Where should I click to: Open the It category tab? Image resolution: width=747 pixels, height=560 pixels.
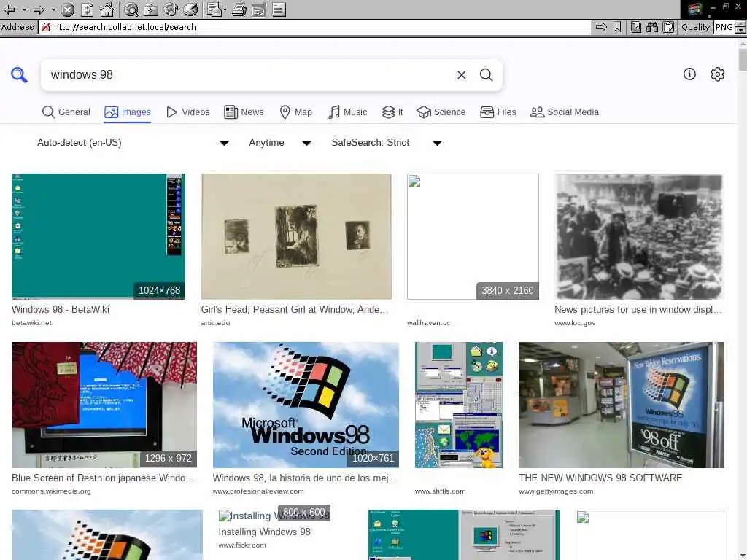coord(392,112)
